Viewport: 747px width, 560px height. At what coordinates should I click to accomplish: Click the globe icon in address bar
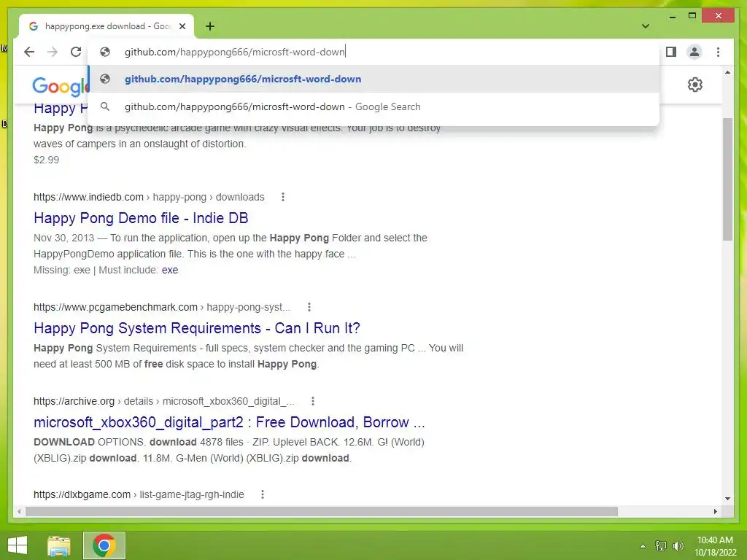coord(105,52)
